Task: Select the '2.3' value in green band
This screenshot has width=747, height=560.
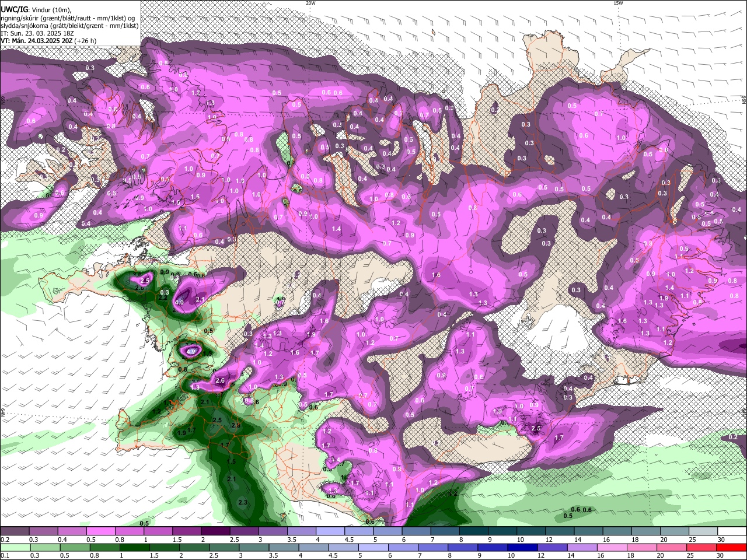Action: (243, 502)
